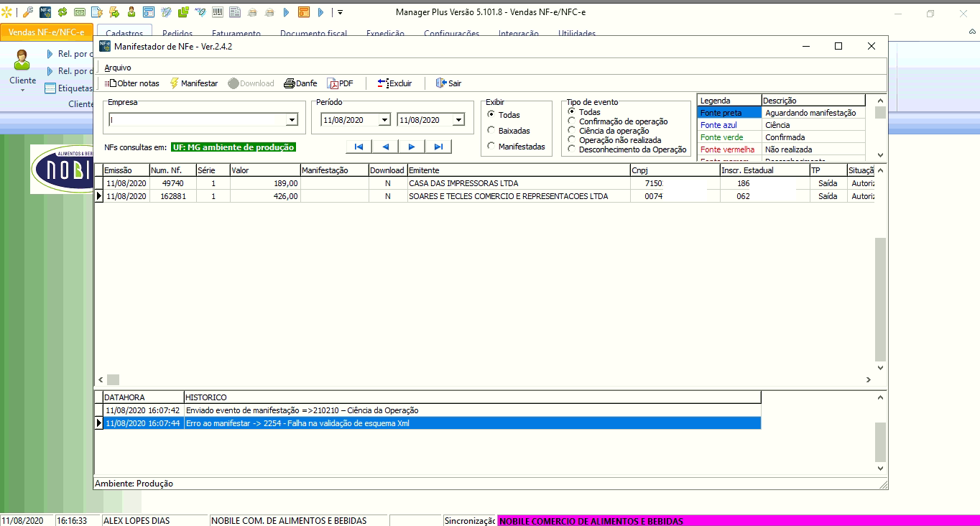The width and height of the screenshot is (980, 526).
Task: Open the Arquivo menu
Action: (x=118, y=68)
